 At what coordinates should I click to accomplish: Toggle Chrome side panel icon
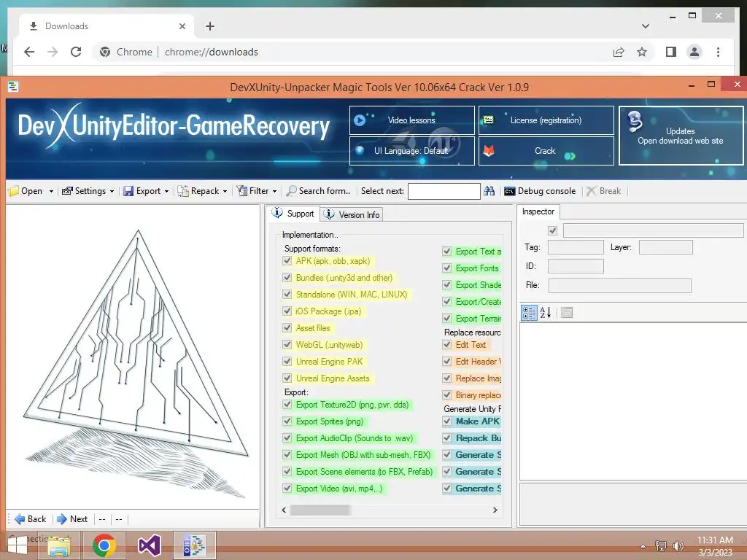pyautogui.click(x=671, y=52)
